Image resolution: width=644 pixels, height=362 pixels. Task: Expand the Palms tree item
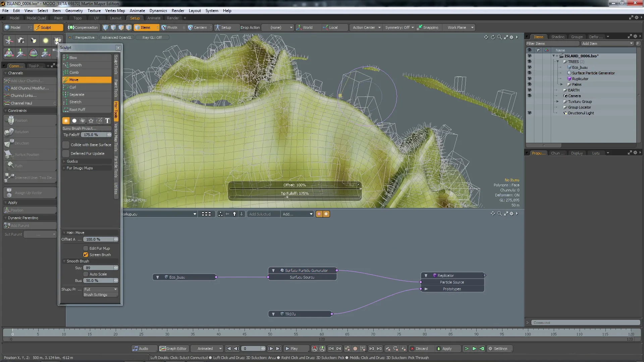(x=561, y=84)
